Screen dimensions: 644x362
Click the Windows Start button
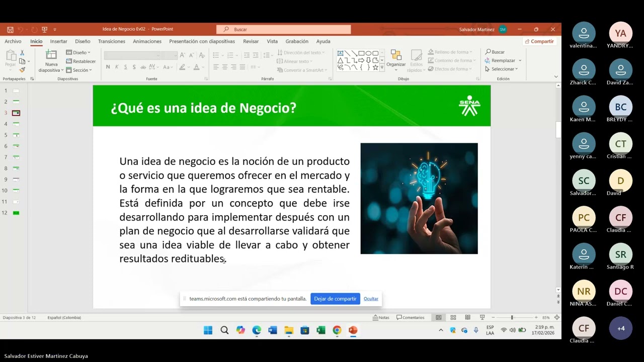(208, 330)
